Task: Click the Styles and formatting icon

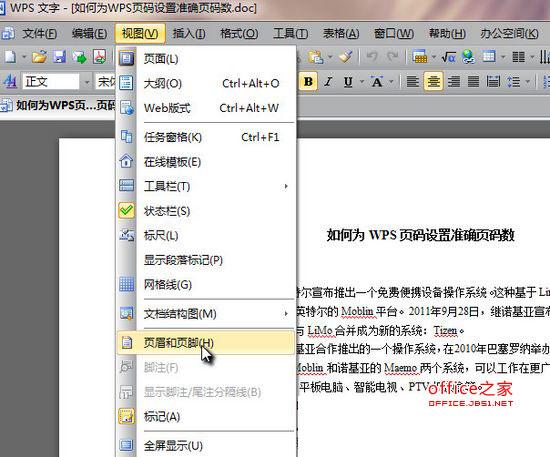Action: (x=10, y=82)
